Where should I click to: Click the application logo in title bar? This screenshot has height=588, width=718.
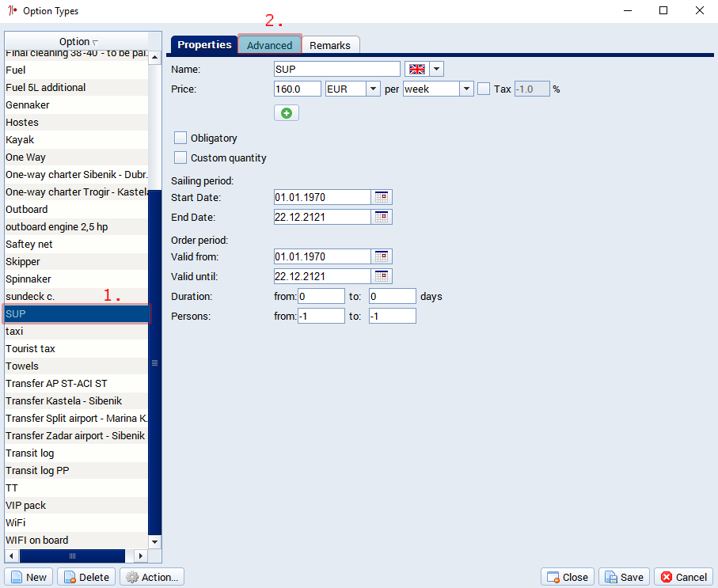coord(13,10)
